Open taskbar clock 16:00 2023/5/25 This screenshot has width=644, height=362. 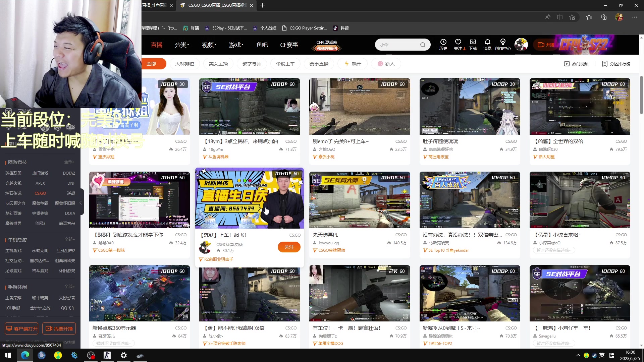click(x=630, y=355)
